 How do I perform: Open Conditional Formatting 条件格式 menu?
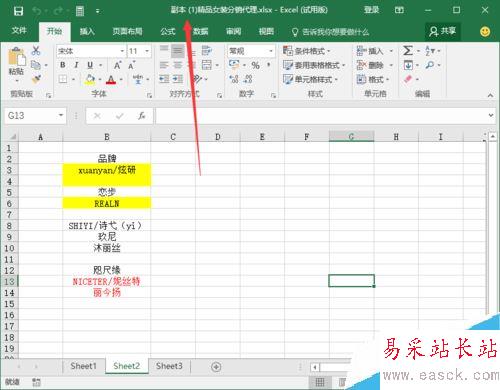tap(307, 51)
